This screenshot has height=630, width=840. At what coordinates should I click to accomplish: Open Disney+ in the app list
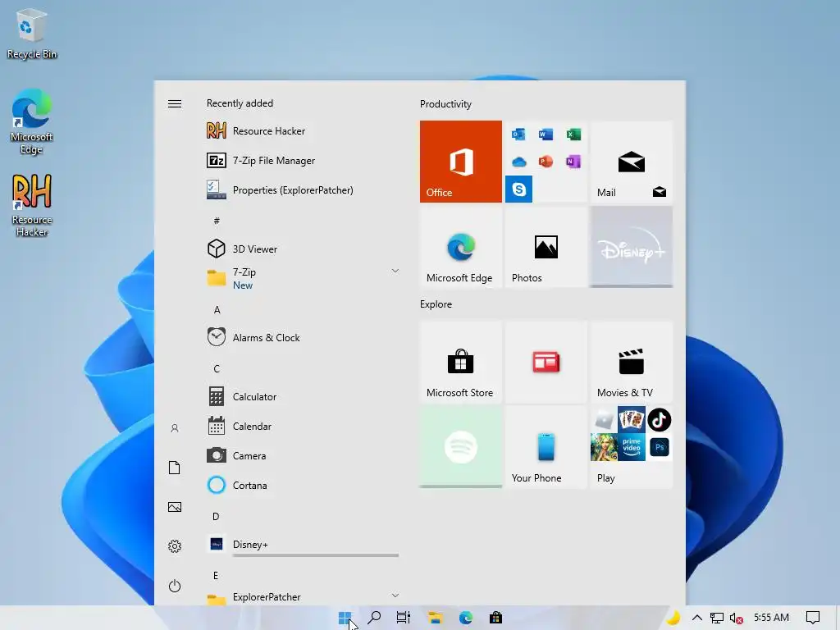tap(303, 545)
